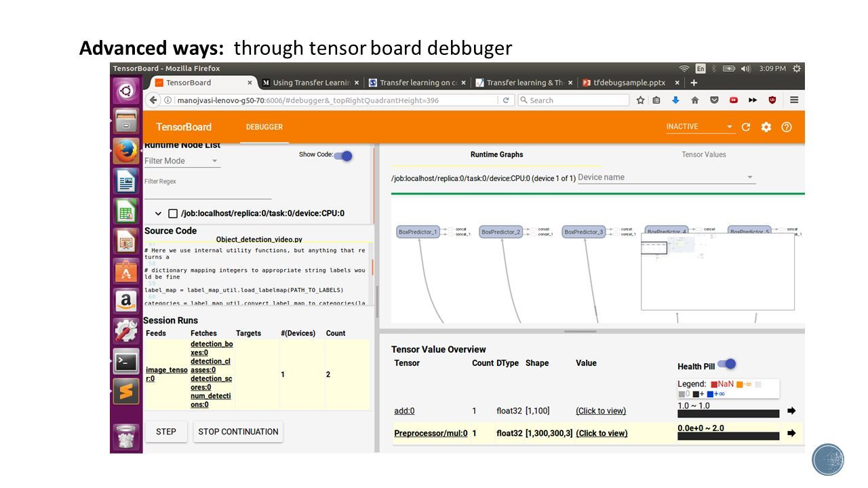The image size is (868, 488).
Task: Switch to tfdebugsample.pptx browser tab
Action: click(x=630, y=83)
